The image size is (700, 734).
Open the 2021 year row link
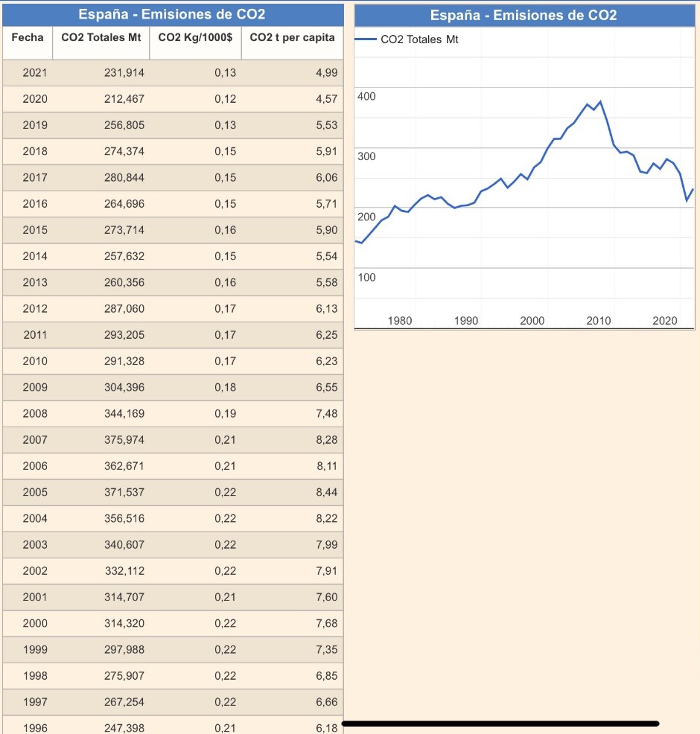click(35, 72)
